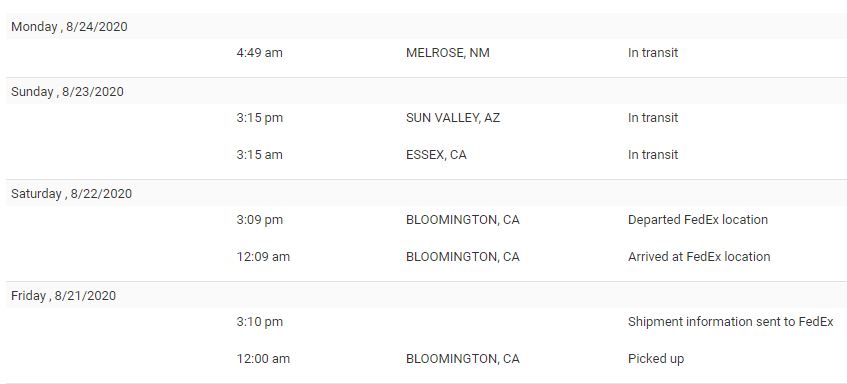Viewport: 847px width, 384px height.
Task: Click BLOOMINGTON, CA beside Picked up
Action: pos(462,359)
